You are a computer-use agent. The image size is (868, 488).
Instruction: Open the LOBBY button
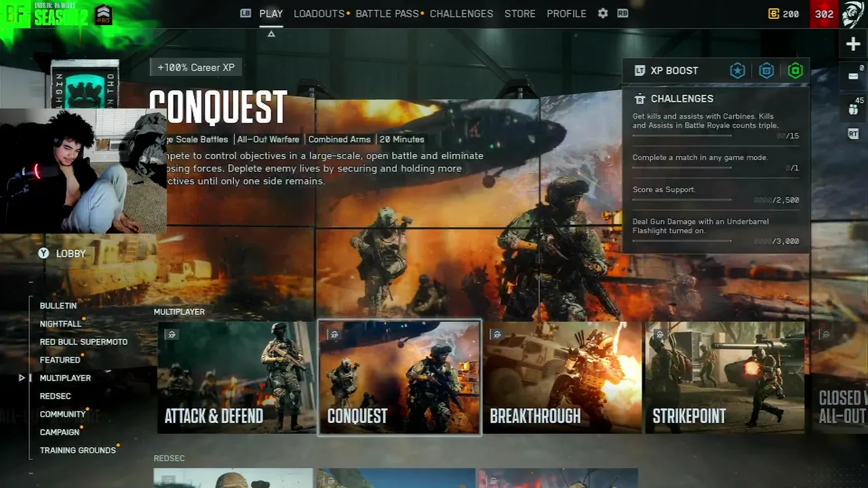62,253
